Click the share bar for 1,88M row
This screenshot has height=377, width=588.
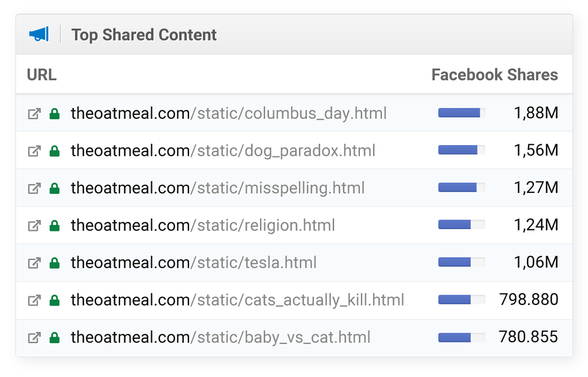coord(461,113)
